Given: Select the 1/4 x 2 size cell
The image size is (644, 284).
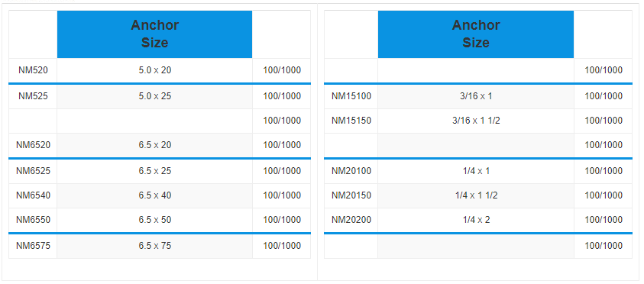Looking at the screenshot, I should [476, 220].
